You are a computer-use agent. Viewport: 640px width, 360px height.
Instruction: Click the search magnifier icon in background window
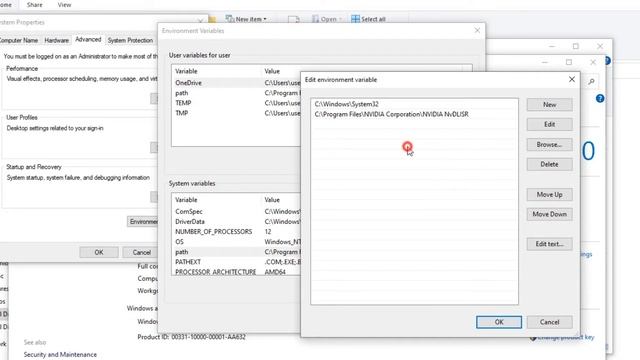tap(591, 82)
